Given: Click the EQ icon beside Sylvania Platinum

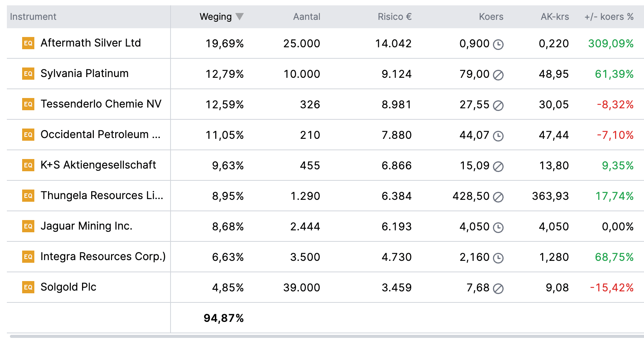Looking at the screenshot, I should point(28,74).
